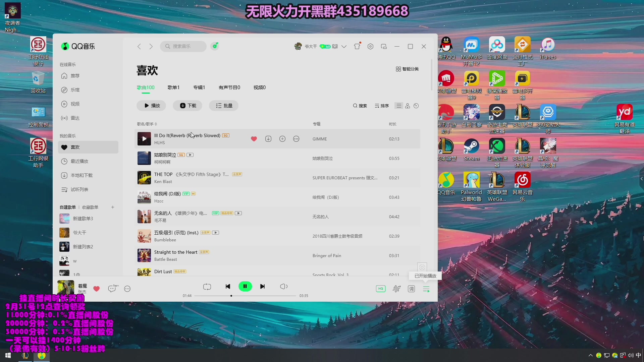Open 智能分类 smart classification
644x362 pixels.
coord(407,69)
